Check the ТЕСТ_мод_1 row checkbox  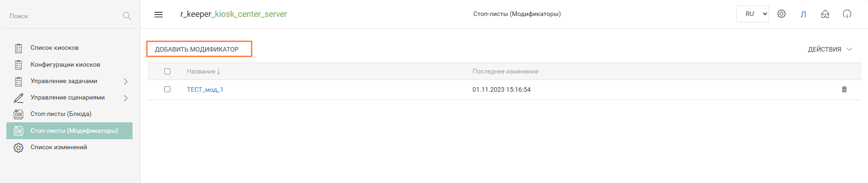tap(167, 89)
